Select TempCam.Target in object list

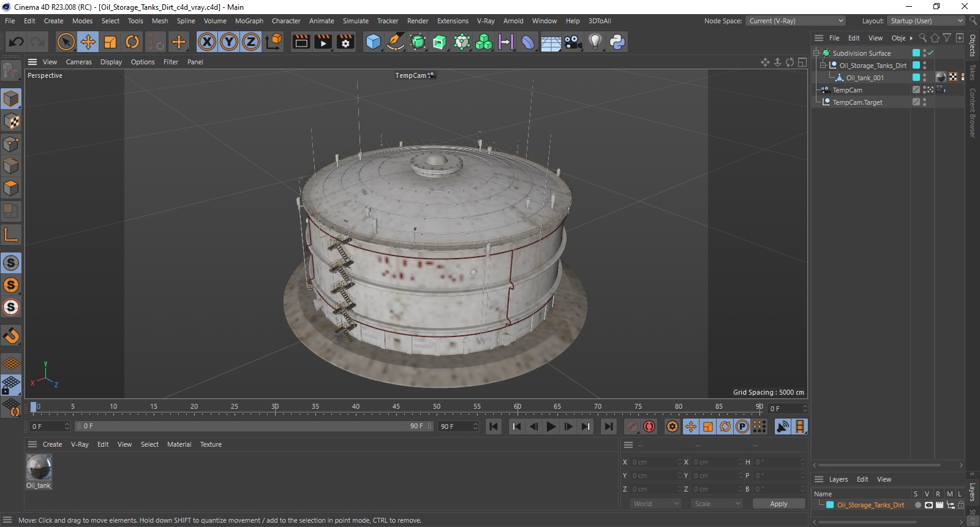(x=857, y=102)
